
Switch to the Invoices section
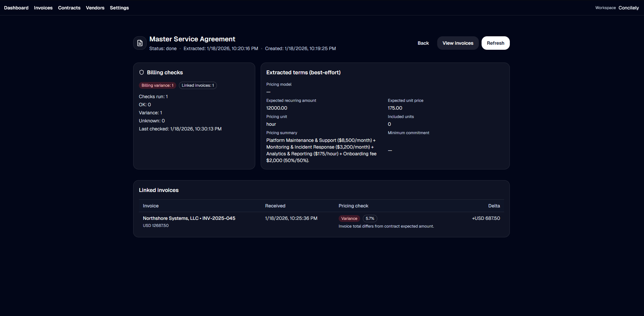[43, 7]
